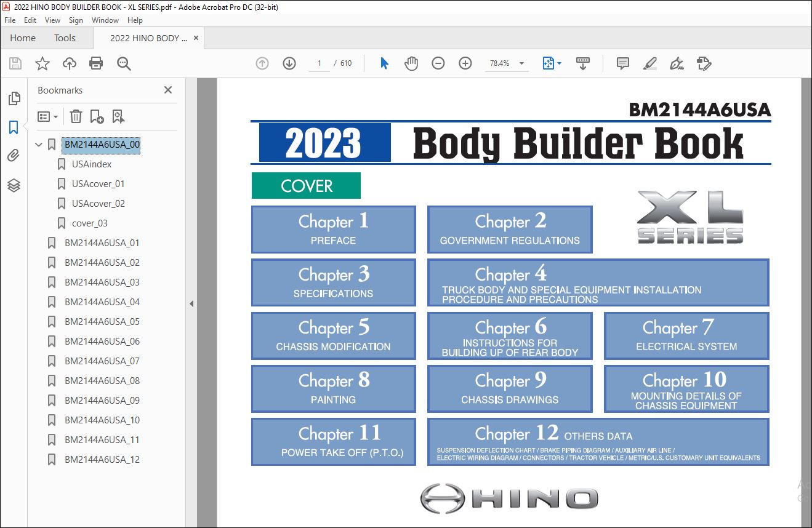This screenshot has height=528, width=812.
Task: Click the scrolling mode keyboard-arrow icon
Action: (582, 63)
